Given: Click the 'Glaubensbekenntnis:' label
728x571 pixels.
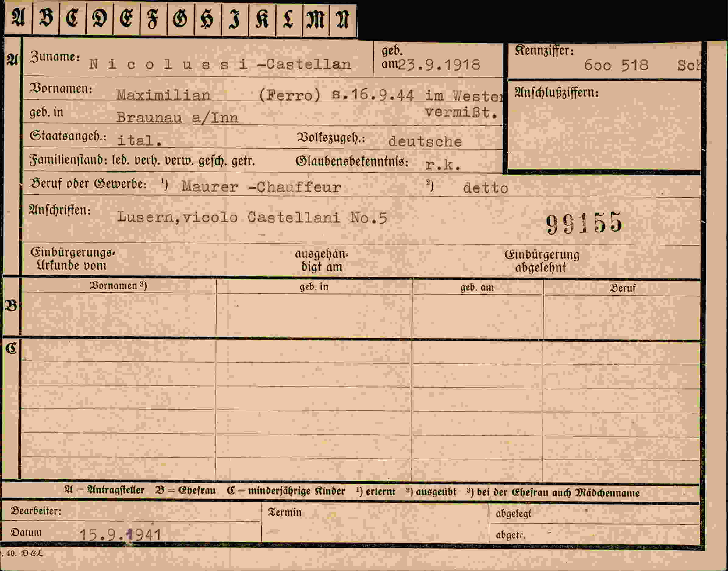Looking at the screenshot, I should point(352,161).
